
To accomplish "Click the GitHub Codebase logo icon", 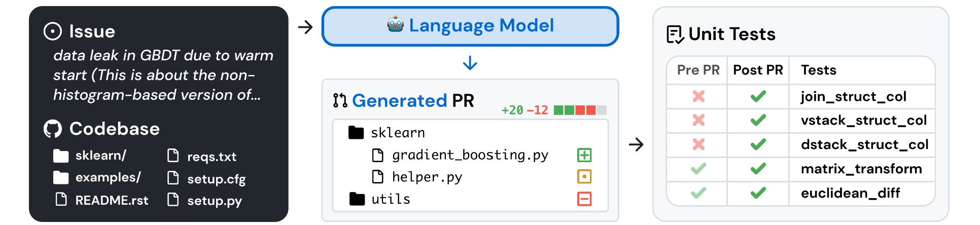I will click(53, 129).
